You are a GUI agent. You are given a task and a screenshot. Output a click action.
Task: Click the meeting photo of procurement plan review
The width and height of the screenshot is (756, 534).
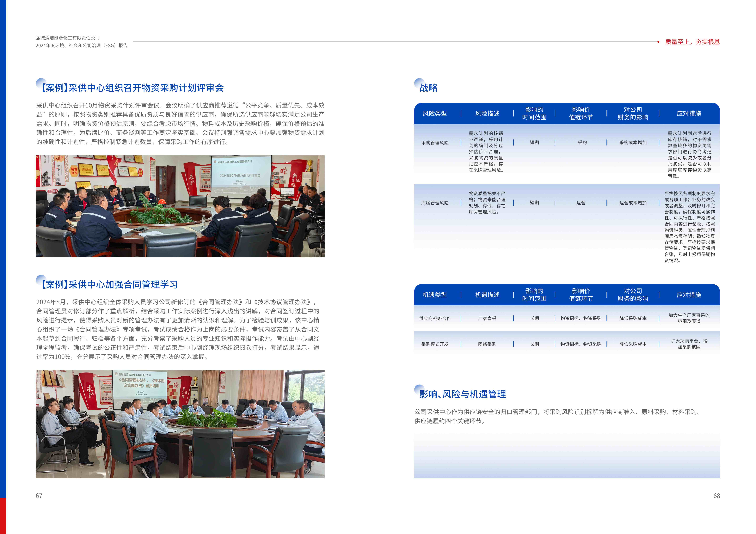point(180,206)
